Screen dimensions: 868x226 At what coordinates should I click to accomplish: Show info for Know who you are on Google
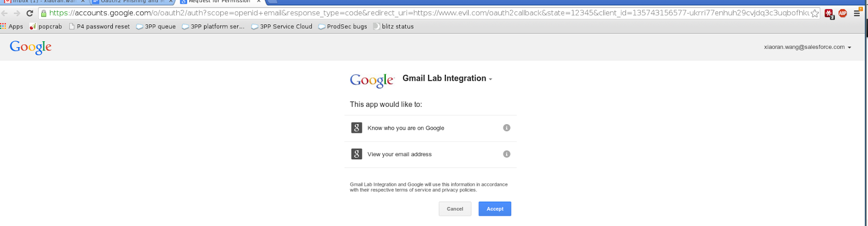pyautogui.click(x=507, y=128)
